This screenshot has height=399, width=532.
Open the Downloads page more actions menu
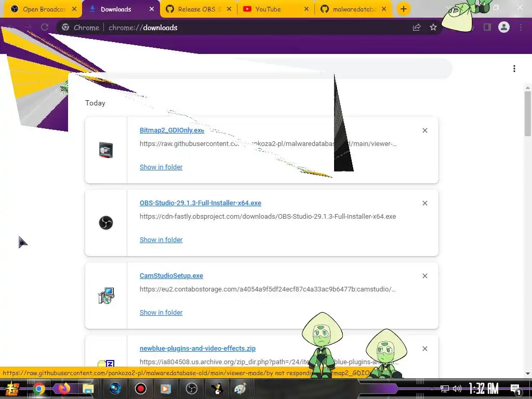pos(514,69)
